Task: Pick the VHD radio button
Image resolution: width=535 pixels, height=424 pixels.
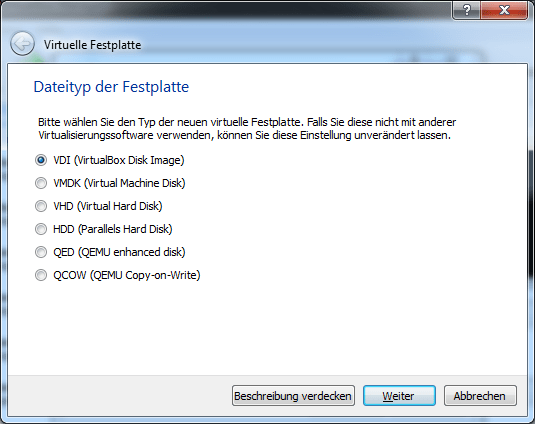Action: point(41,206)
